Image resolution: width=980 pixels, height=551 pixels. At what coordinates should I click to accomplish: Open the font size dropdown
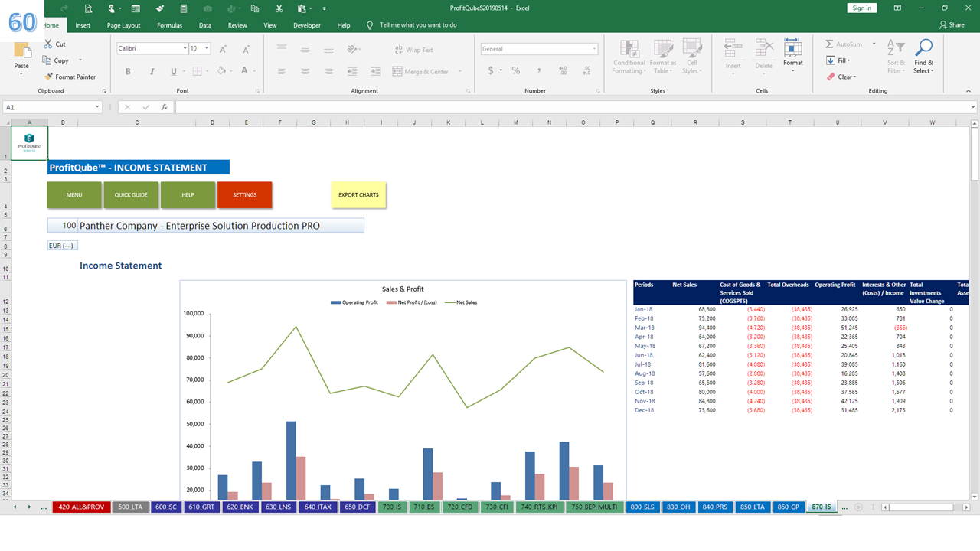[x=207, y=48]
